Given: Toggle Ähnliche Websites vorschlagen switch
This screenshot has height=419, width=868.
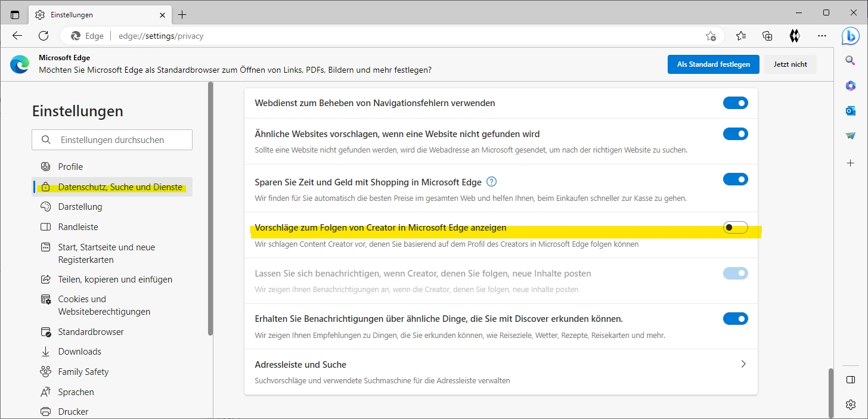Looking at the screenshot, I should click(735, 134).
